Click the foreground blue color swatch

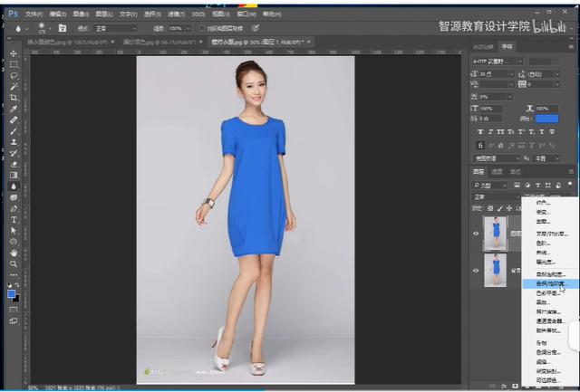(11, 293)
